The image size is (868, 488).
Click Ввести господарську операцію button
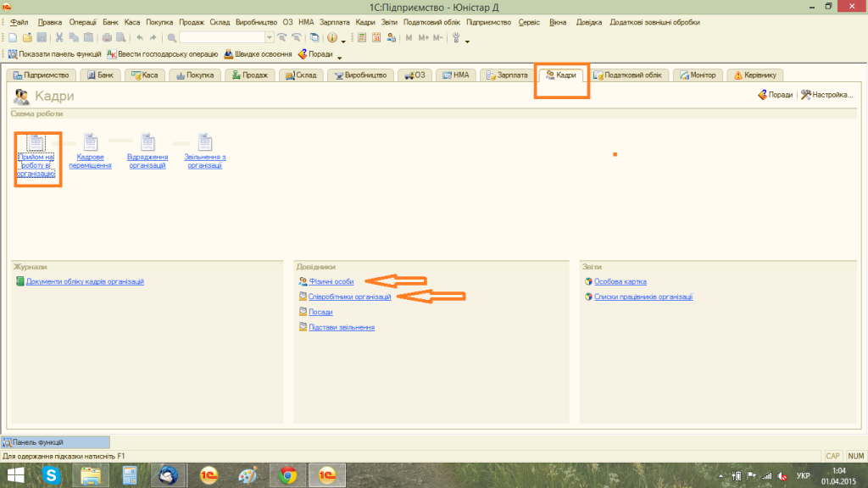pyautogui.click(x=162, y=54)
